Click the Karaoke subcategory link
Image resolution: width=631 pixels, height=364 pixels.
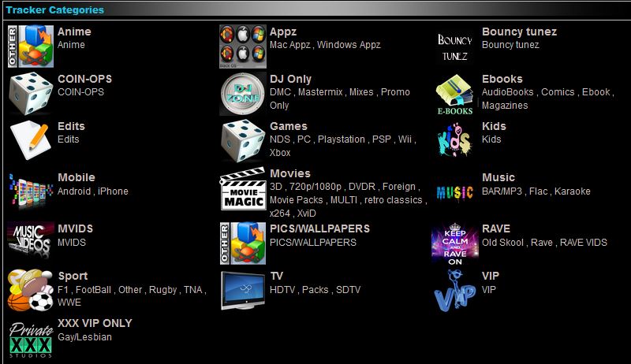click(x=573, y=191)
